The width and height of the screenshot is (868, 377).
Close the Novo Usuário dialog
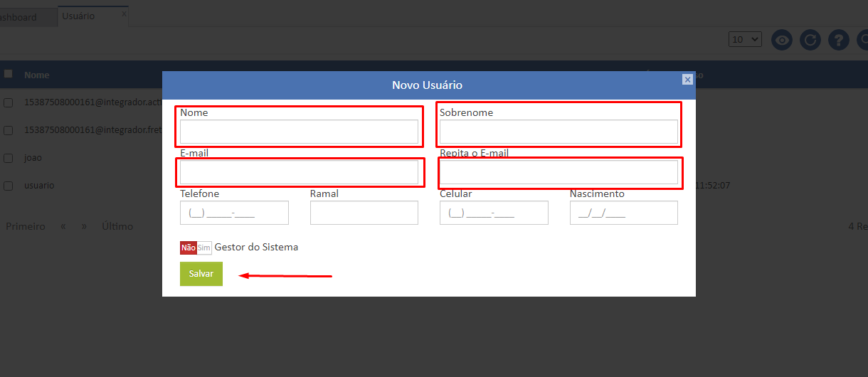pos(687,80)
